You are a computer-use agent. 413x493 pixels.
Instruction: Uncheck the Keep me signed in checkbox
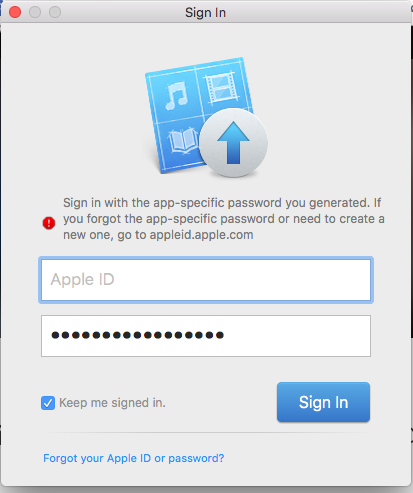(48, 403)
